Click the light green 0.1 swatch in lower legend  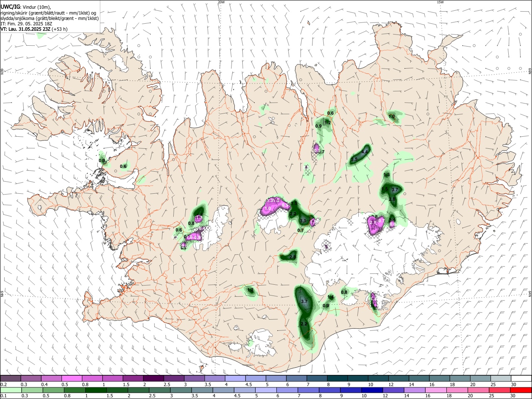pos(11,390)
